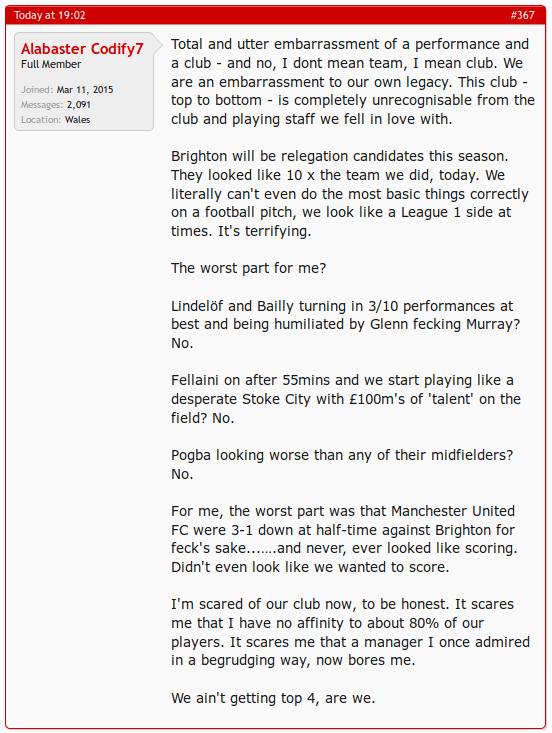
Task: Click the 'I'm scared of our club' paragraph
Action: tap(351, 632)
